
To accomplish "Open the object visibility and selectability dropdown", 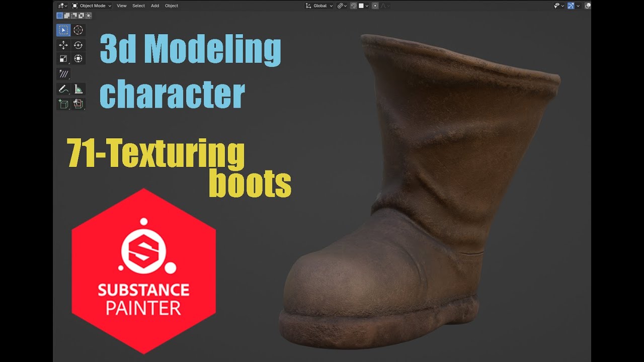I will [559, 6].
